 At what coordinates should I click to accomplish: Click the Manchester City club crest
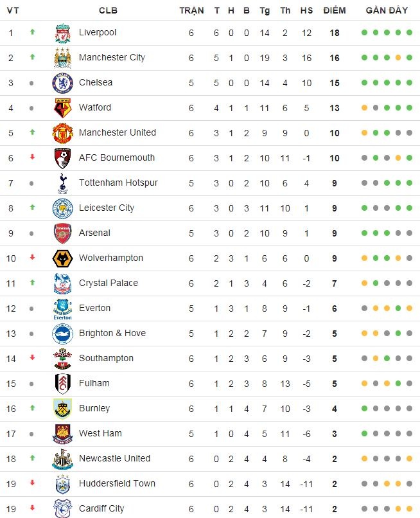62,57
